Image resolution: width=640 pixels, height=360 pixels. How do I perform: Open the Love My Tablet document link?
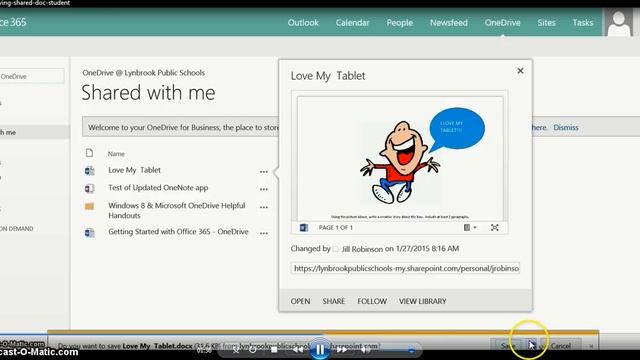[x=134, y=170]
